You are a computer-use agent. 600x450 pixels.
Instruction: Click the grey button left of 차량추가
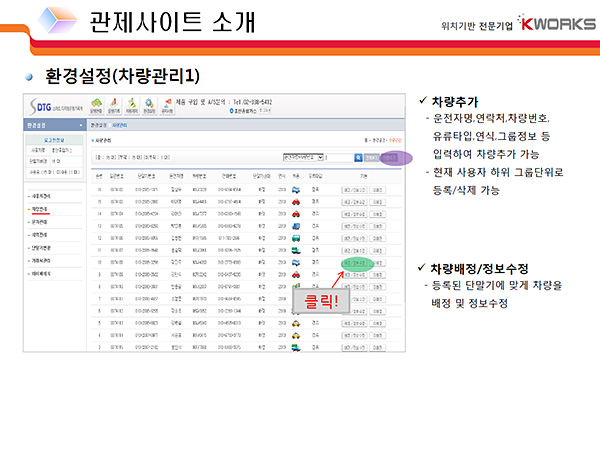(372, 158)
